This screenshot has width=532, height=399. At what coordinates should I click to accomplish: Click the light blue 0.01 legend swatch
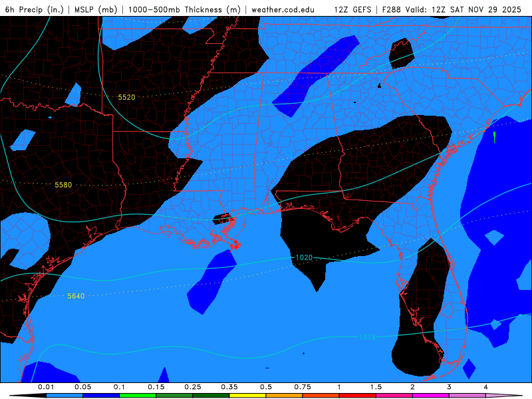pyautogui.click(x=65, y=396)
